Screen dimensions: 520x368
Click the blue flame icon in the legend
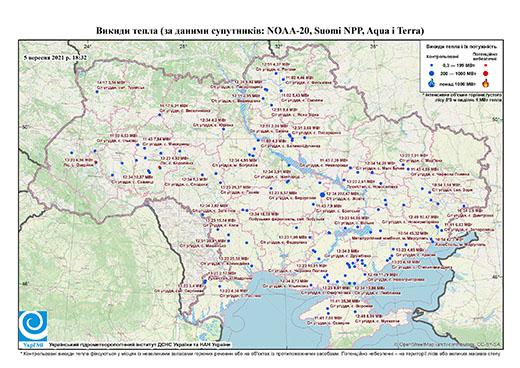432,83
